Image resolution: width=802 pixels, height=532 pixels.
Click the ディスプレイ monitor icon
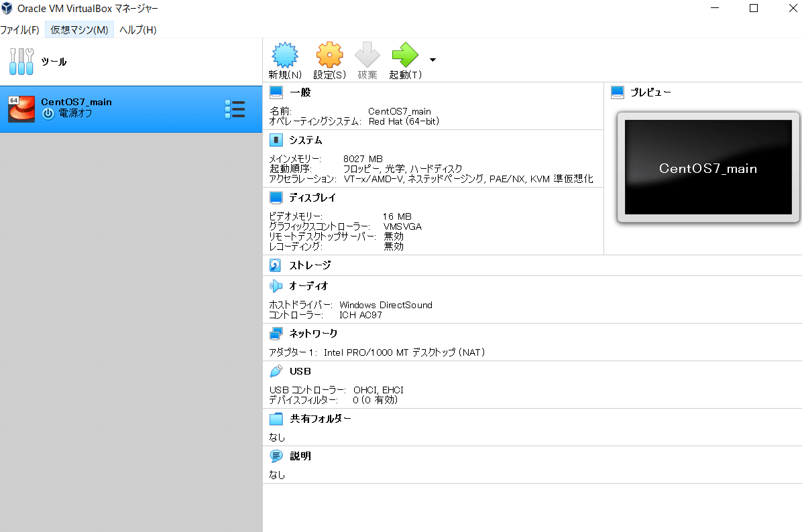click(x=276, y=198)
